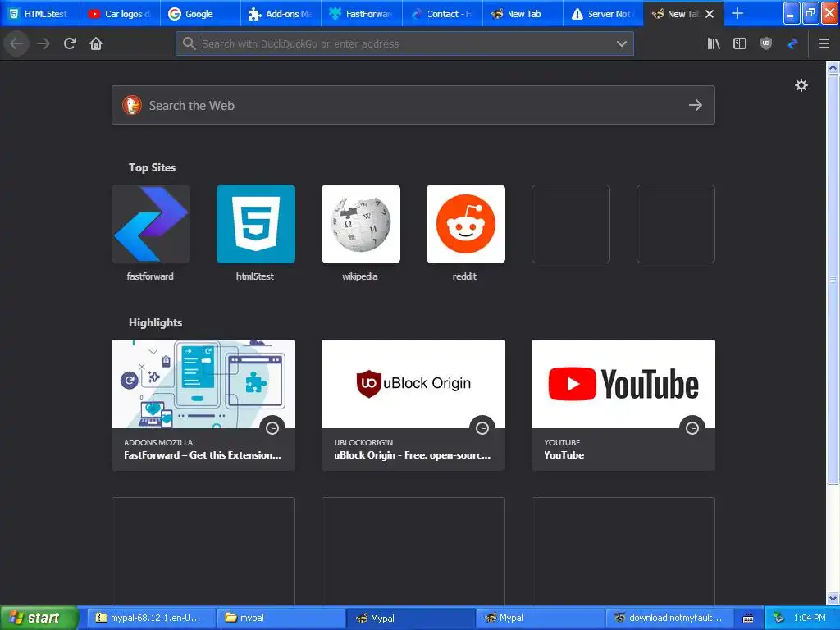Expand the address bar history dropdown

pyautogui.click(x=622, y=43)
